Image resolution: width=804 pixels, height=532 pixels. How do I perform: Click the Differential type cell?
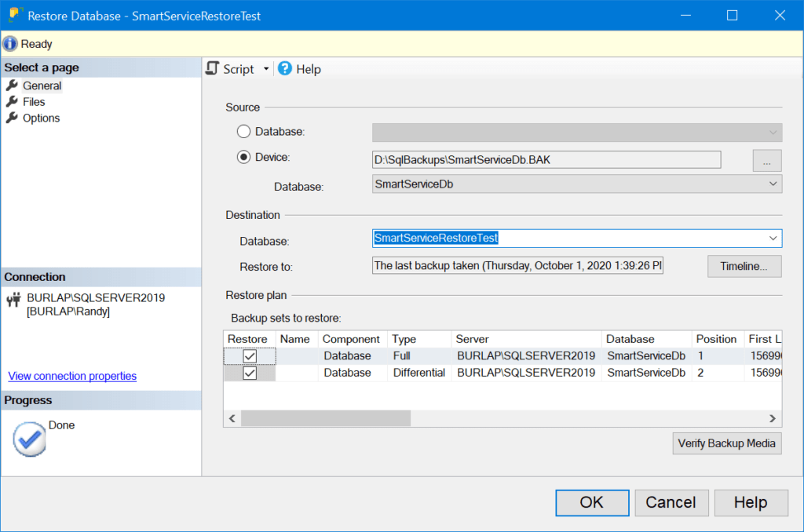(419, 373)
